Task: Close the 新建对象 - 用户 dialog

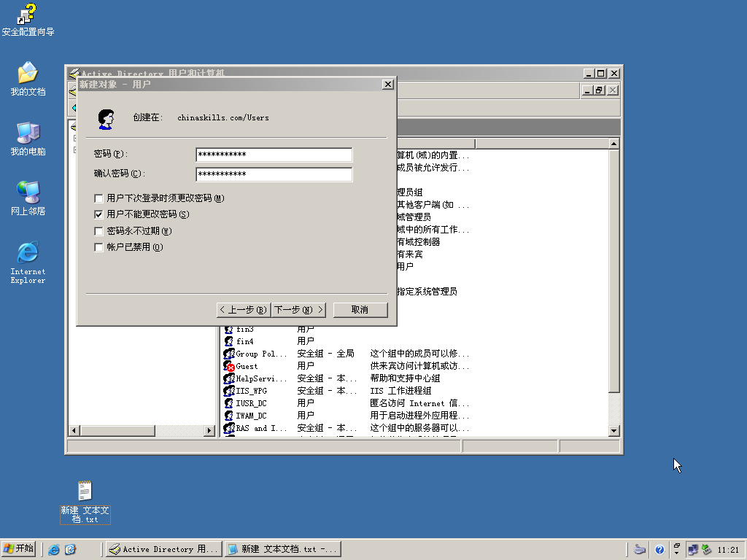Action: click(x=388, y=85)
